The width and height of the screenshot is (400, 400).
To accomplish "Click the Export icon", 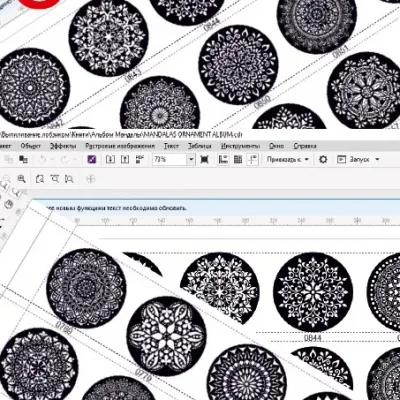I will point(125,159).
